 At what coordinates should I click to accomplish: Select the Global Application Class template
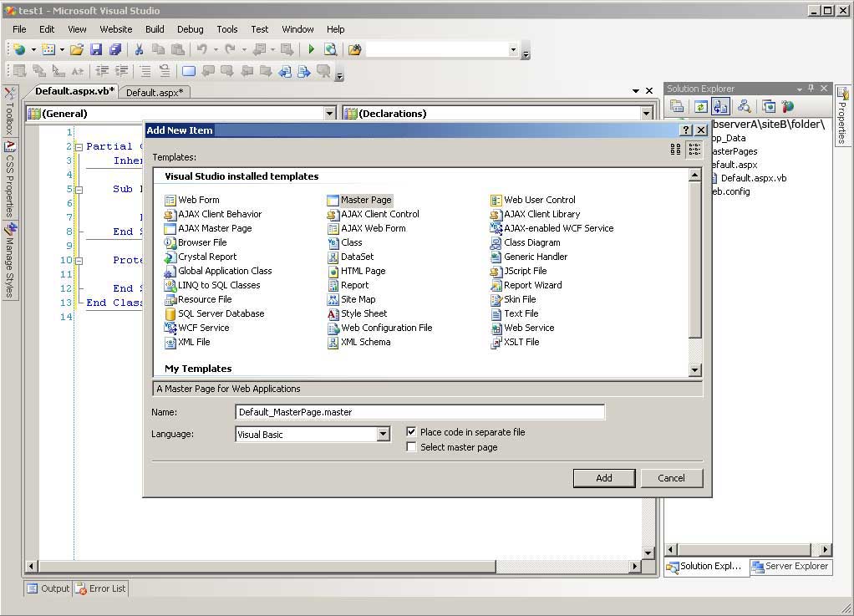[x=218, y=271]
